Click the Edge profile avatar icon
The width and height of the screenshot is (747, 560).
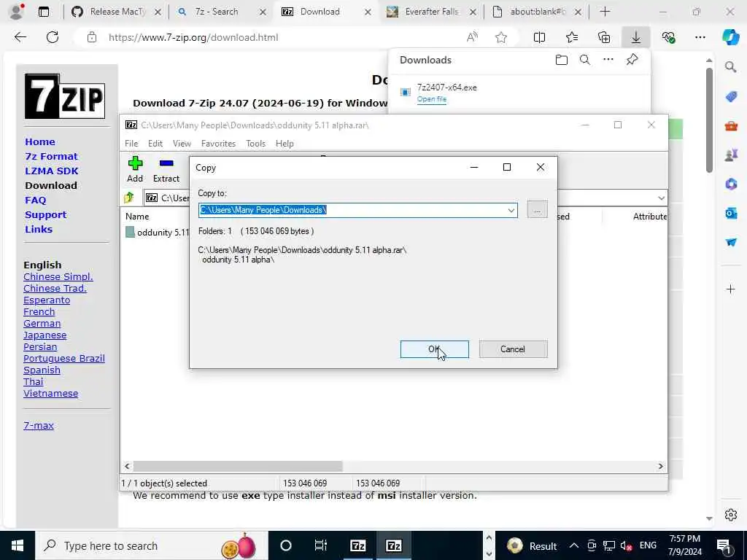pos(16,12)
